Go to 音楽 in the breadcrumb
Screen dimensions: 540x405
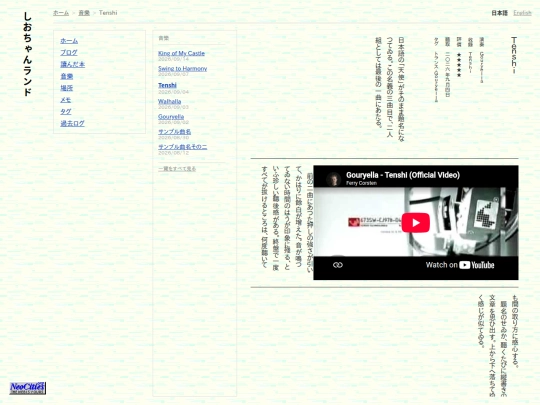point(84,13)
